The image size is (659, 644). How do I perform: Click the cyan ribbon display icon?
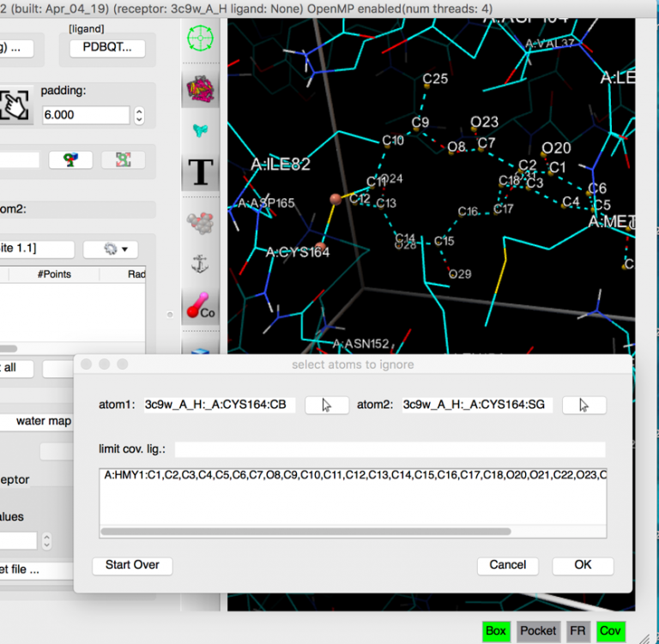point(199,129)
